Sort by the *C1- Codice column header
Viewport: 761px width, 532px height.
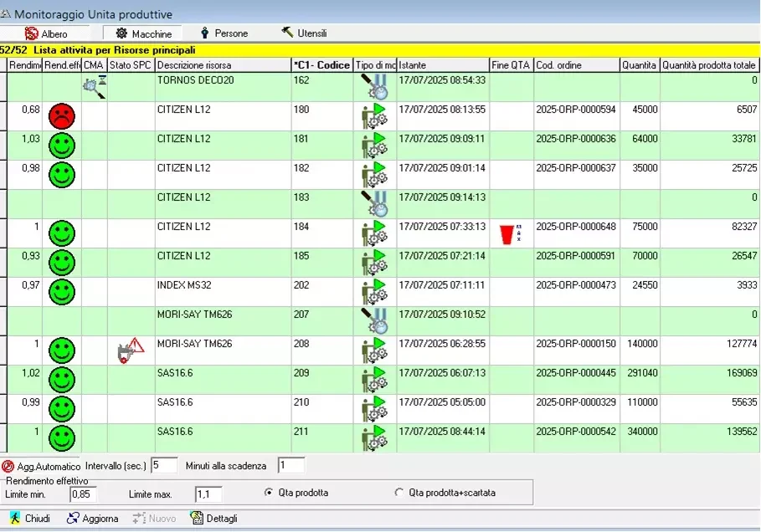pos(322,65)
